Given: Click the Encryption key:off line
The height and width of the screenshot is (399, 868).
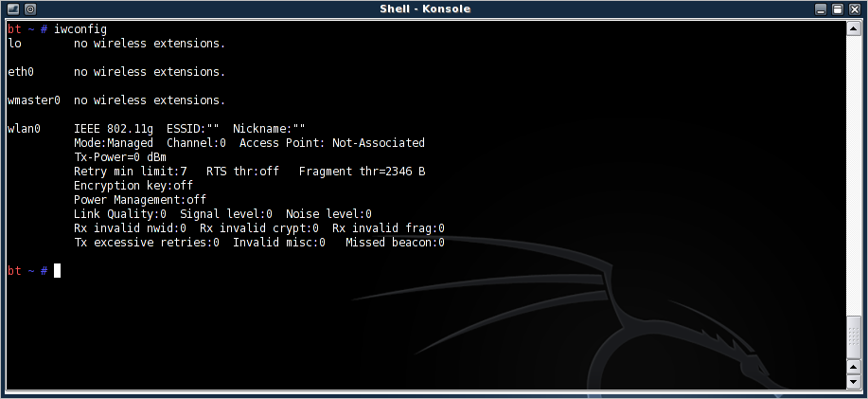Looking at the screenshot, I should [x=133, y=186].
